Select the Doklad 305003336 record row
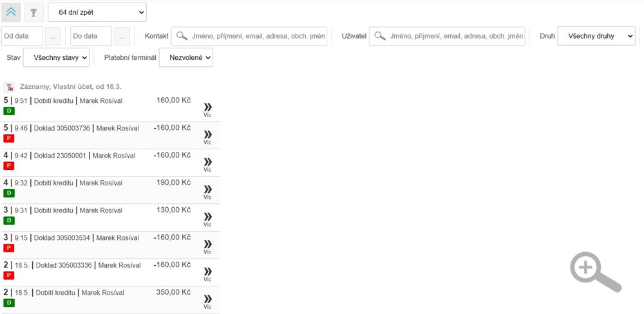This screenshot has width=644, height=314. point(110,272)
